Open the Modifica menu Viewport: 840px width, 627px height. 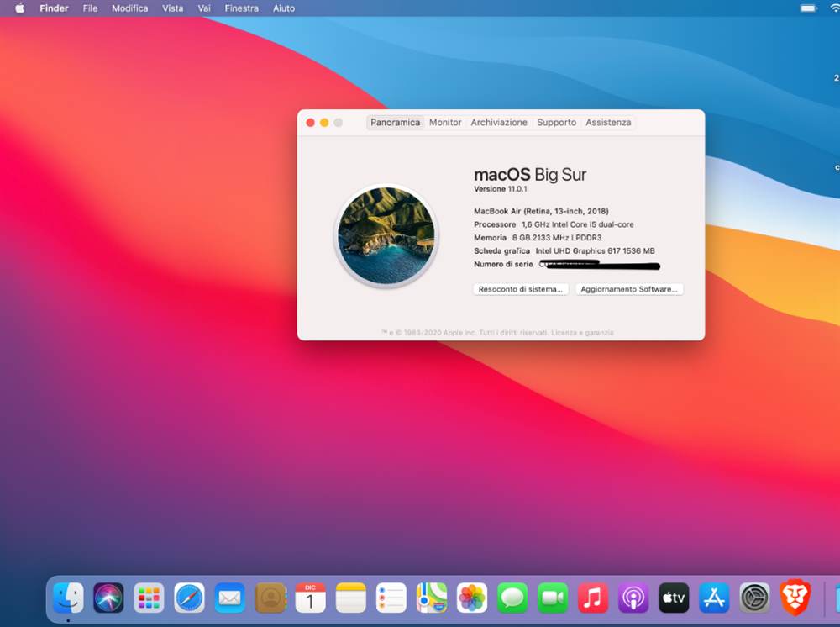(129, 8)
